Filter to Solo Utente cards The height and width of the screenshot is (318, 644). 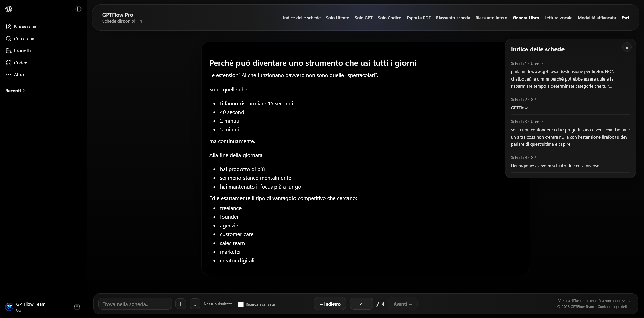click(x=337, y=18)
